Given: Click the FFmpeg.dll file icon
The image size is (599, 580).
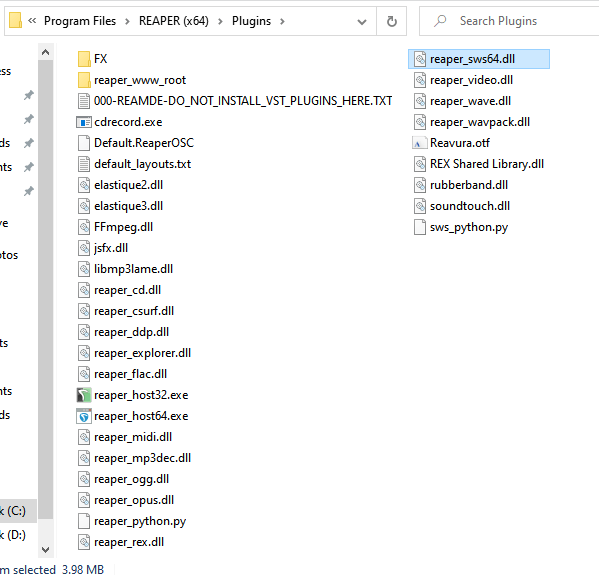Looking at the screenshot, I should pos(84,227).
